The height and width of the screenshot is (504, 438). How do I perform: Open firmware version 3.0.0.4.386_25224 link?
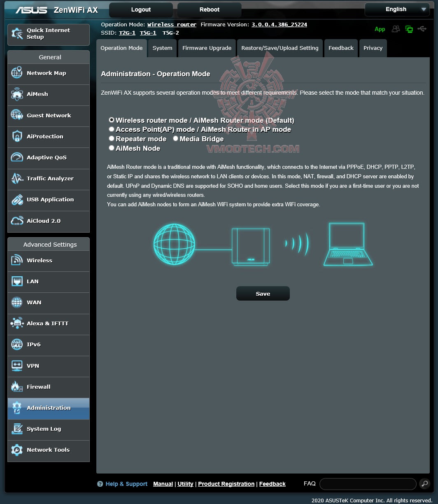[280, 25]
